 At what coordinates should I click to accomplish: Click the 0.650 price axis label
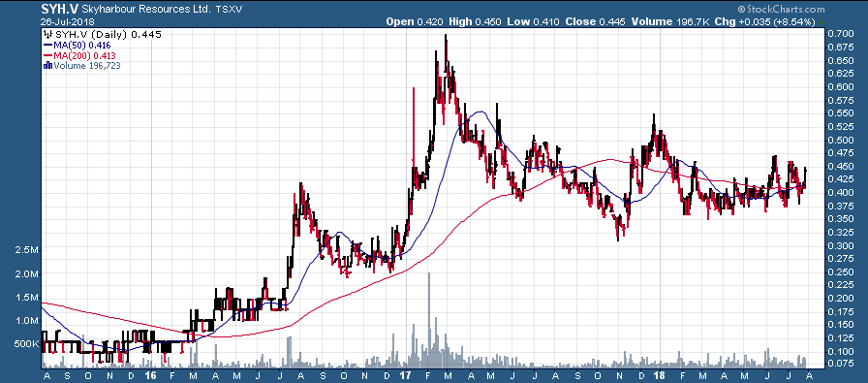point(840,60)
